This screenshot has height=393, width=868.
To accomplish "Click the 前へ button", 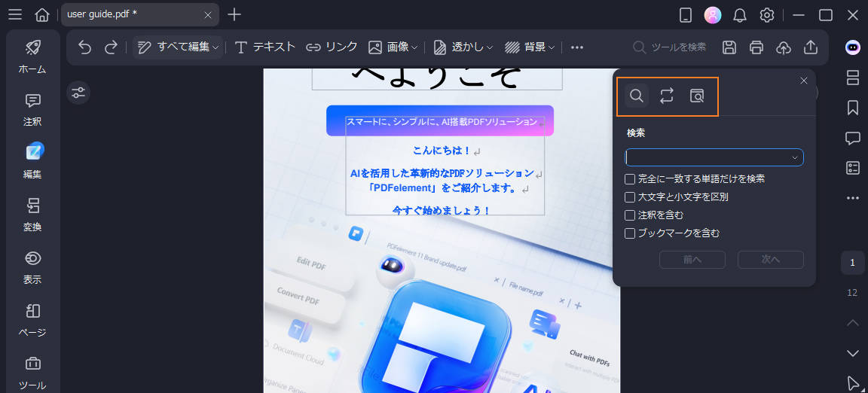I will [x=692, y=260].
